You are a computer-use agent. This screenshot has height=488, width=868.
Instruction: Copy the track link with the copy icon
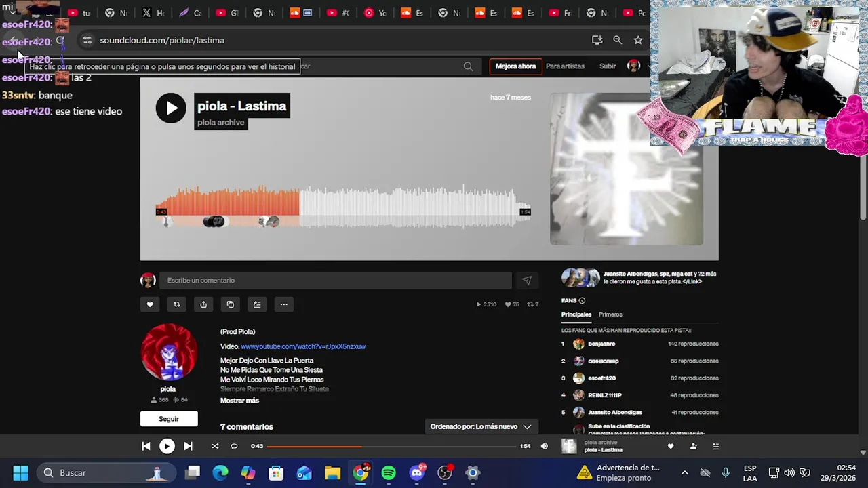pos(231,304)
